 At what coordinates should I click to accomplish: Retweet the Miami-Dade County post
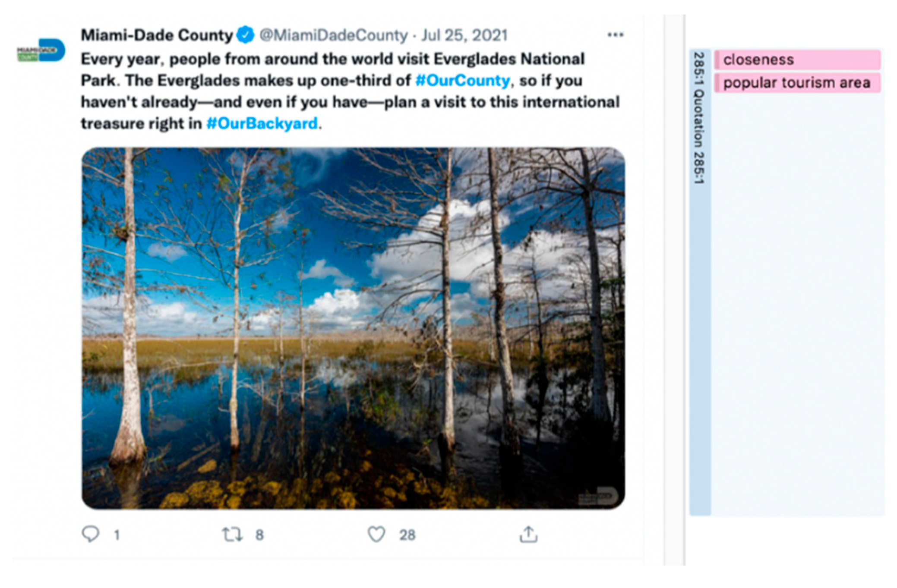tap(232, 535)
